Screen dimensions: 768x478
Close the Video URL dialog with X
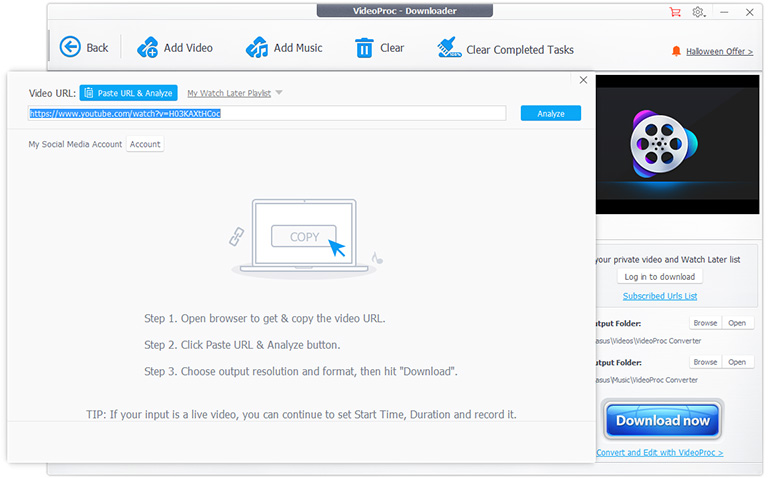click(x=583, y=80)
